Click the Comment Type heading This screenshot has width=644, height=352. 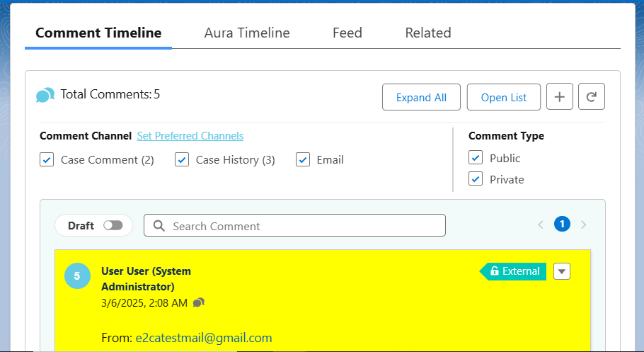click(x=507, y=136)
